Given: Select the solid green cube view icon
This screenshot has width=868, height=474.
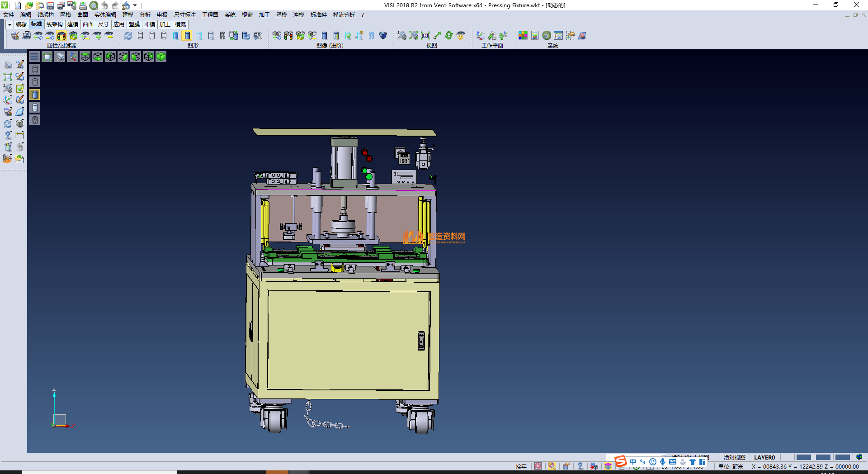Looking at the screenshot, I should (x=161, y=57).
